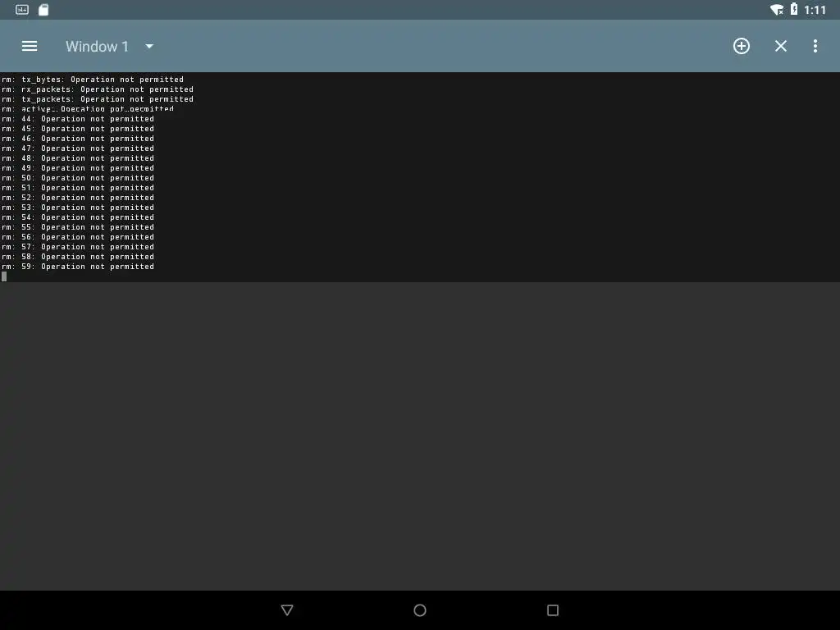840x630 pixels.
Task: Click the 'rm: tx_bytes' error line
Action: (93, 80)
